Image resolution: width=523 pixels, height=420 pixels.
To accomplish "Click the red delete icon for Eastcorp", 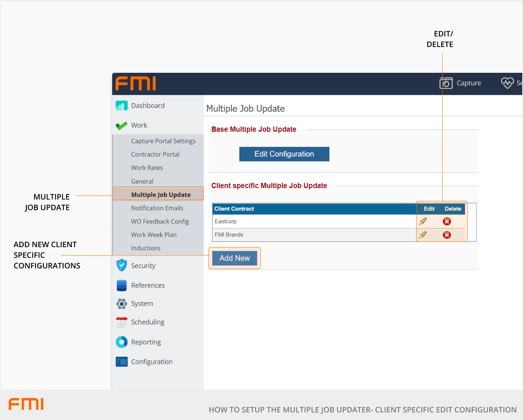I will [447, 221].
